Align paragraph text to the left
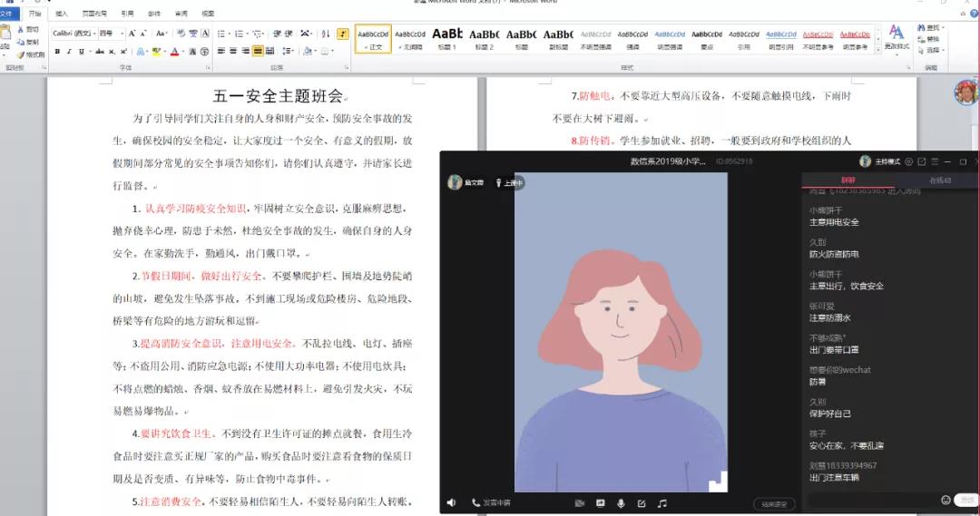The width and height of the screenshot is (980, 516). click(221, 51)
